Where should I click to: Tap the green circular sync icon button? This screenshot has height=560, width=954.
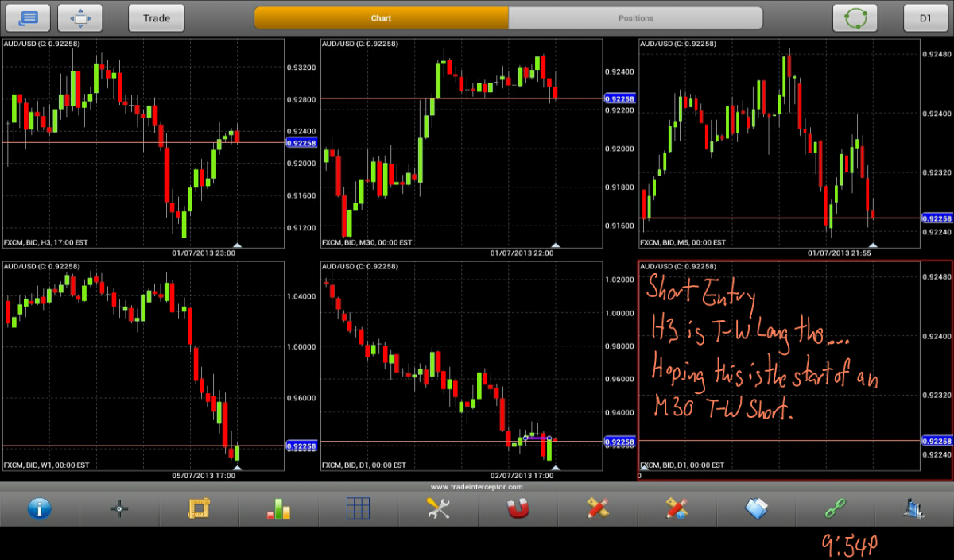coord(855,17)
